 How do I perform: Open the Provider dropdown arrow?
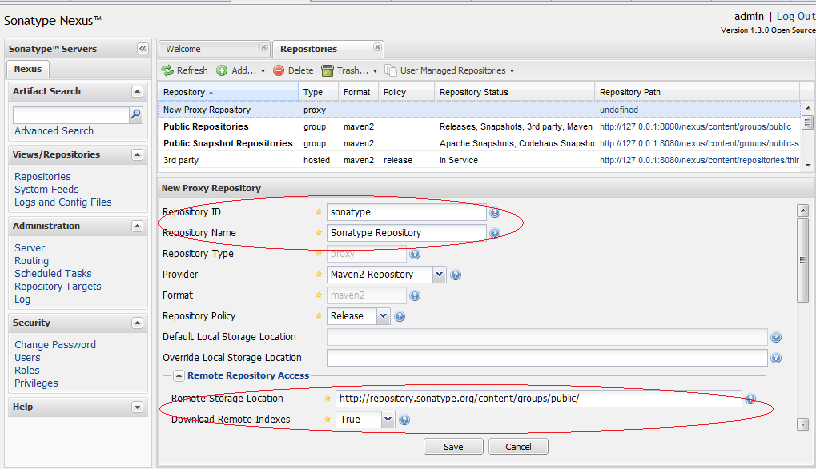pyautogui.click(x=439, y=274)
